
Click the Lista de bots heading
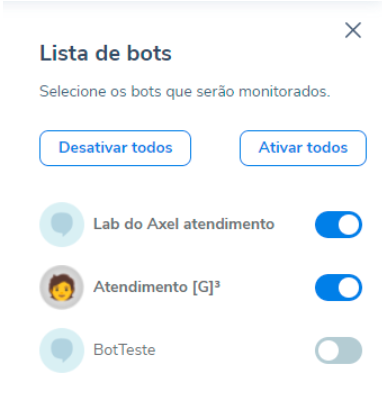[105, 53]
